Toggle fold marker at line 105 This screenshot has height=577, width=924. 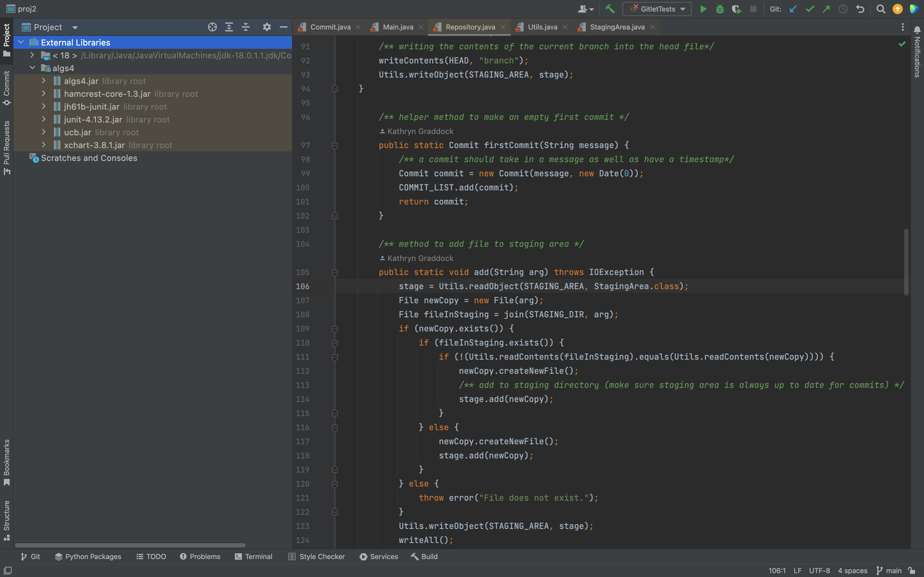click(x=335, y=272)
